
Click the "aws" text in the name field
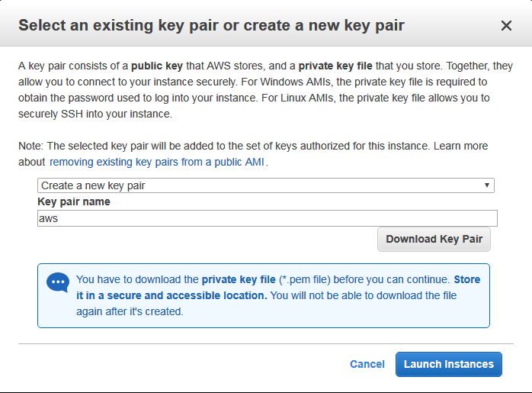point(50,218)
